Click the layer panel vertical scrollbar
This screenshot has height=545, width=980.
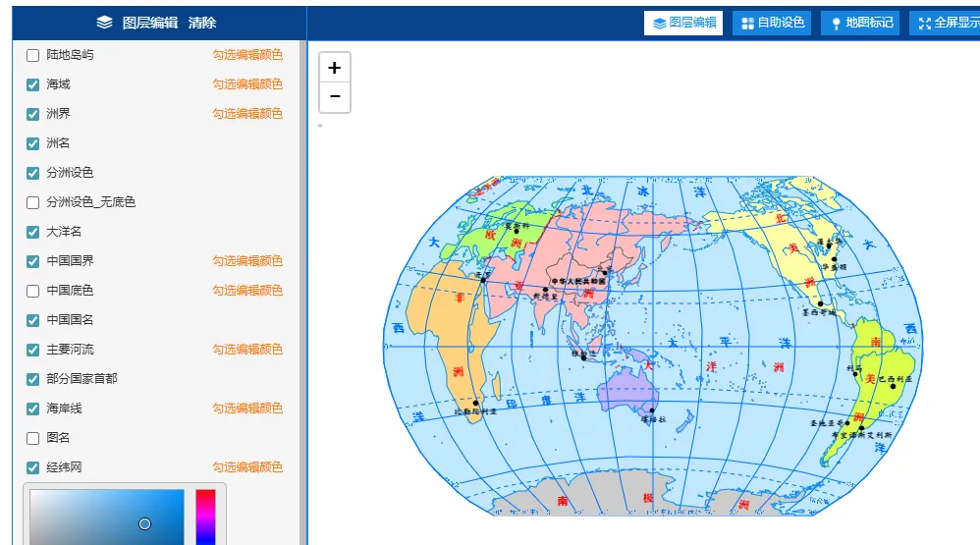(303, 293)
